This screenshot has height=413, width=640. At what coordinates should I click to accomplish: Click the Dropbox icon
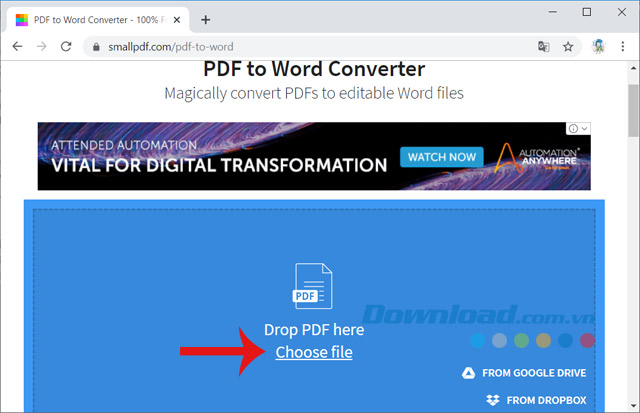(x=492, y=400)
